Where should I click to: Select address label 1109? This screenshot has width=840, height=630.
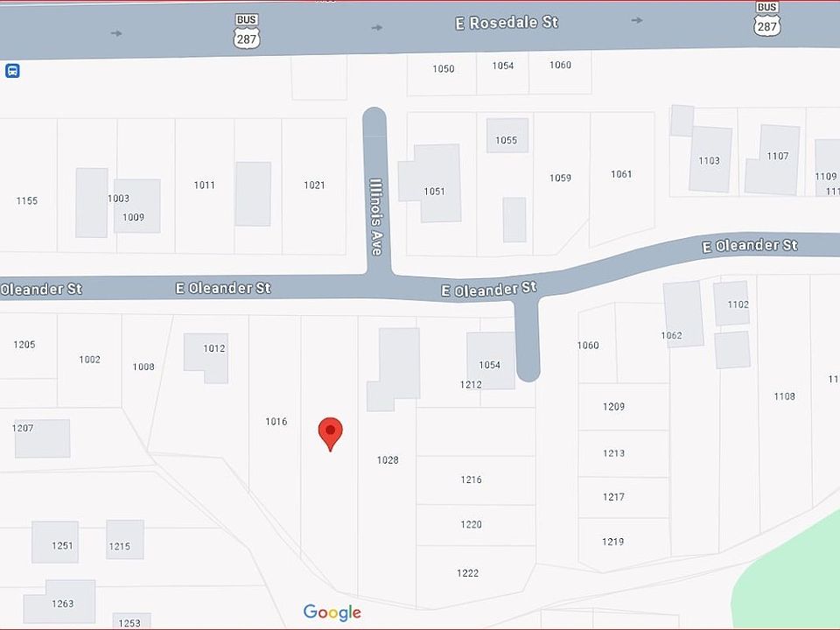(825, 176)
